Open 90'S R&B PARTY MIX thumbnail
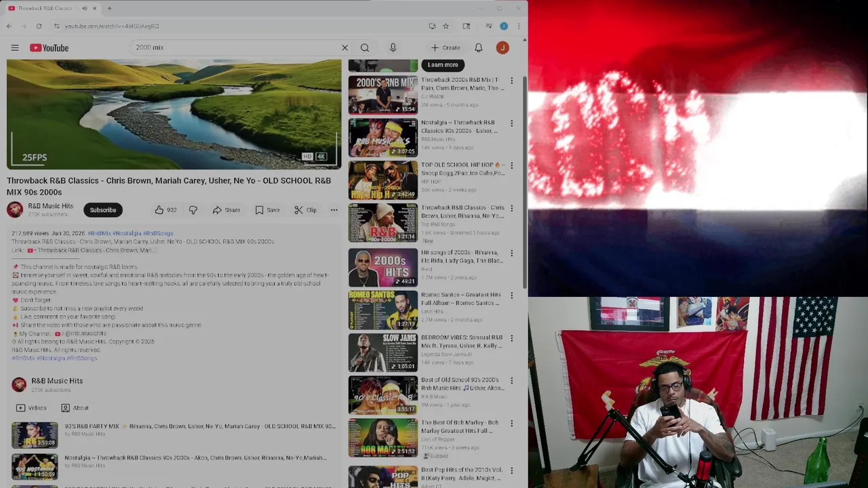 pyautogui.click(x=35, y=435)
